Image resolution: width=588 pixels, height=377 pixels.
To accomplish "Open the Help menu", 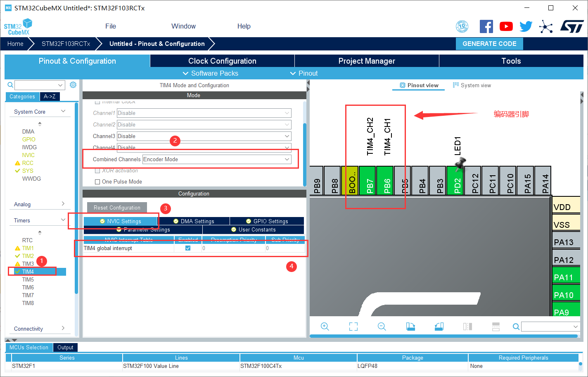I will pos(244,26).
